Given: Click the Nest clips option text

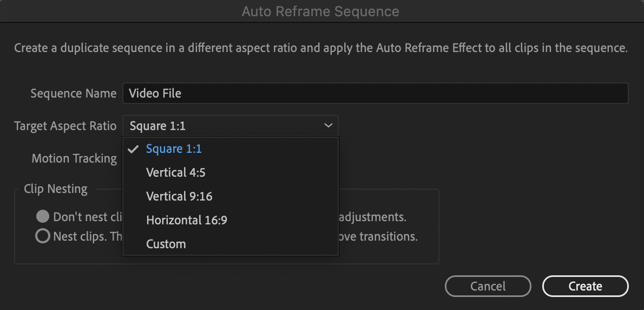Looking at the screenshot, I should (x=87, y=237).
